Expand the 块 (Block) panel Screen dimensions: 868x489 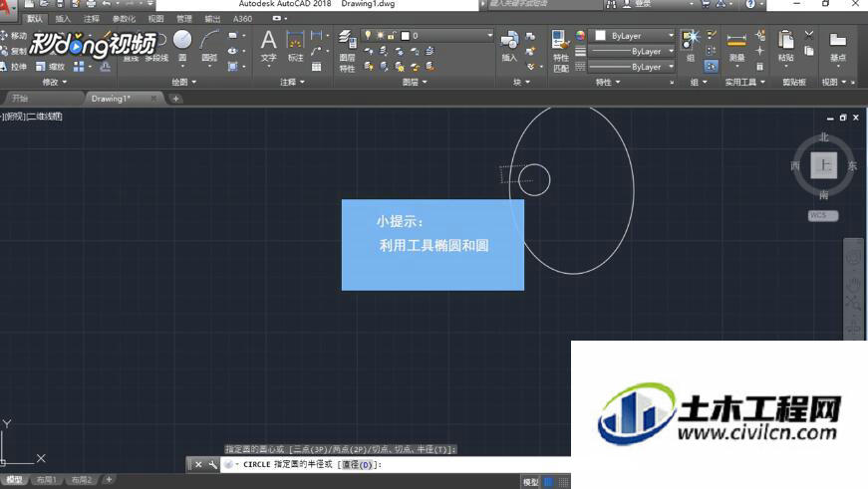[x=521, y=82]
